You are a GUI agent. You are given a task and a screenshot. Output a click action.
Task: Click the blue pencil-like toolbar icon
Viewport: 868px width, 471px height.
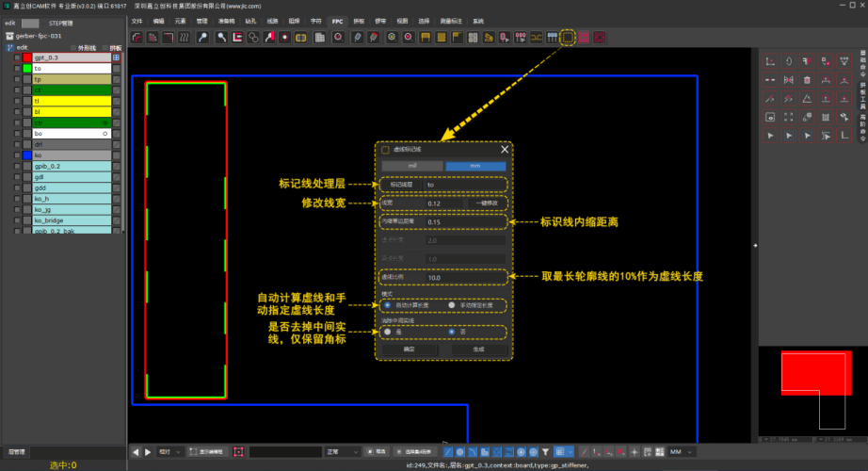(x=358, y=38)
